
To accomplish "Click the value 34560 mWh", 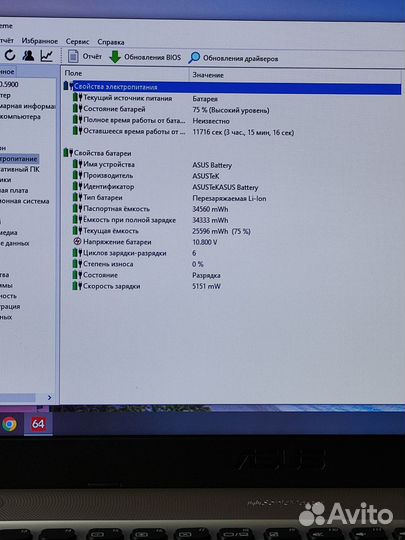I will pyautogui.click(x=210, y=209).
